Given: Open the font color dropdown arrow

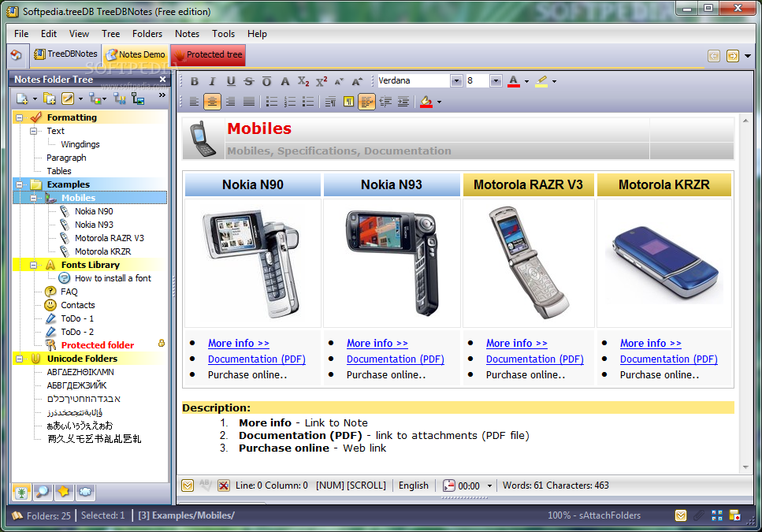Looking at the screenshot, I should click(x=526, y=82).
